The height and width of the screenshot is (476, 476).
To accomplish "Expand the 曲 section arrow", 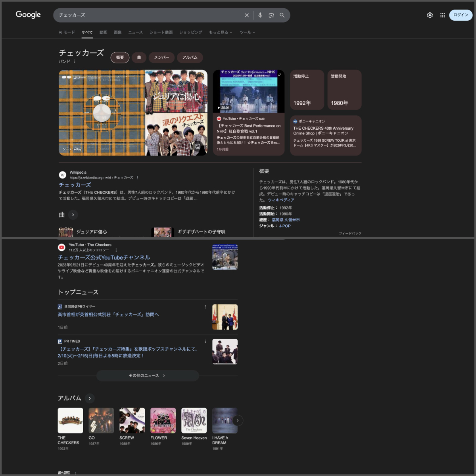I will pyautogui.click(x=73, y=215).
